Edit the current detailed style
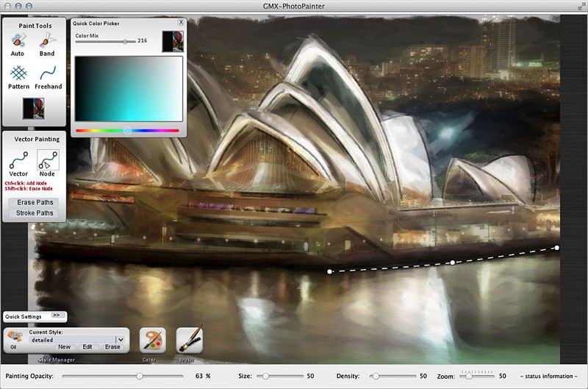Viewport: 588px width, 389px height. [87, 347]
